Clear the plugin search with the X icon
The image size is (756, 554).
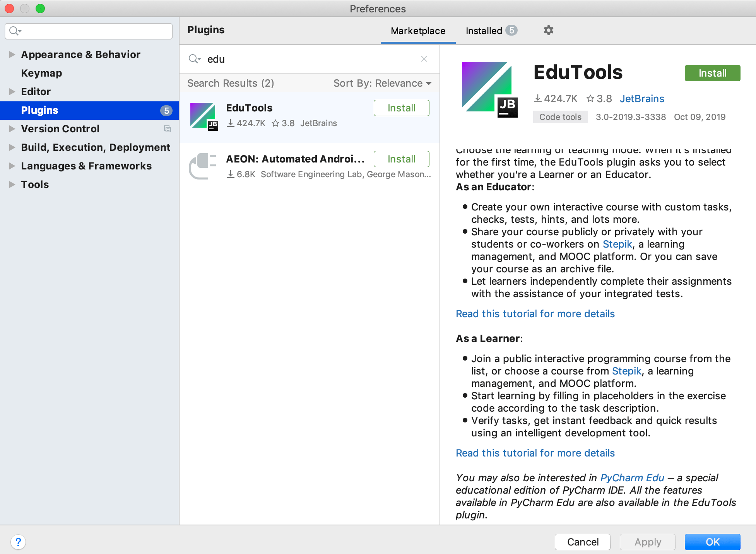coord(424,59)
